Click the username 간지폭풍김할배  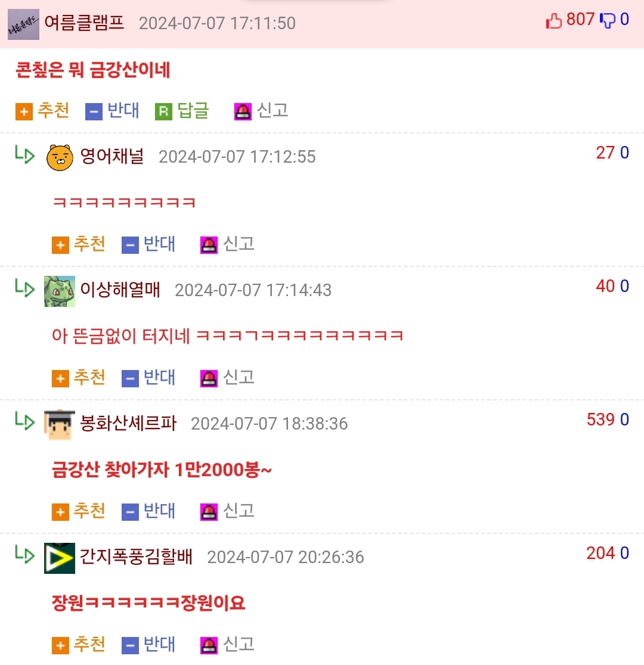tap(137, 557)
